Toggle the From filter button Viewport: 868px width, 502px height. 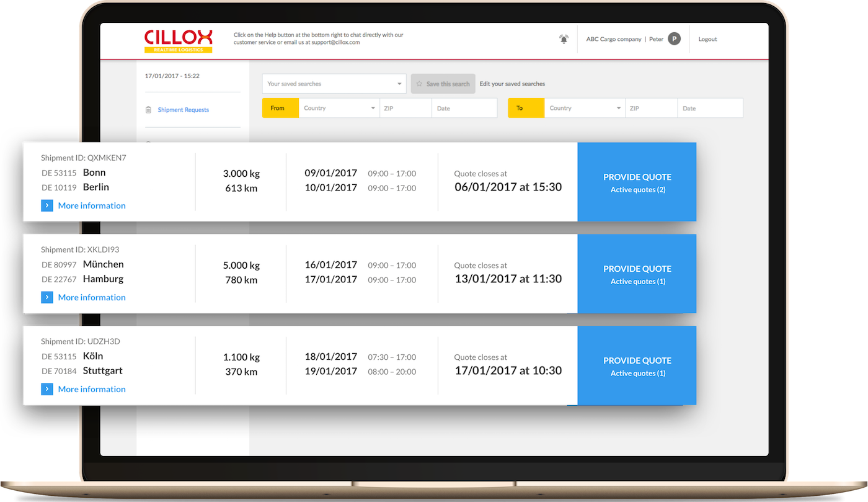[280, 107]
